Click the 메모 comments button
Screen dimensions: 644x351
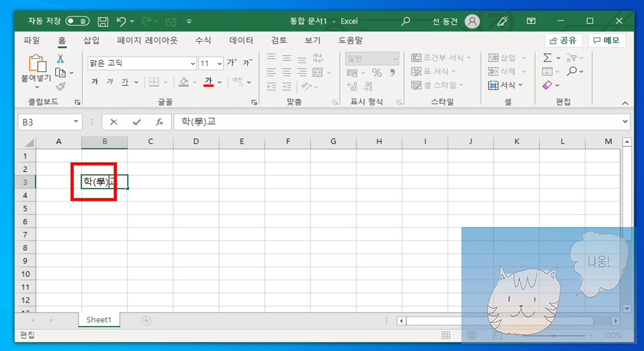[607, 40]
